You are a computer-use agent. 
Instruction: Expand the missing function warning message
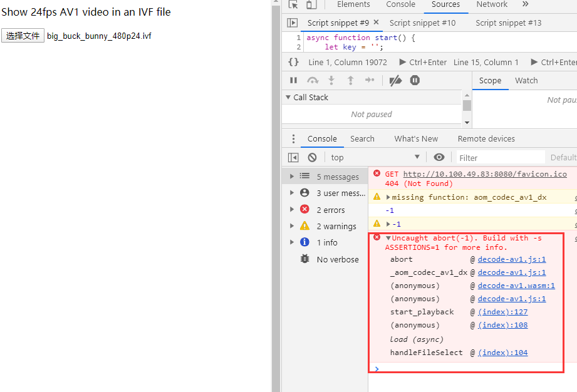(388, 197)
